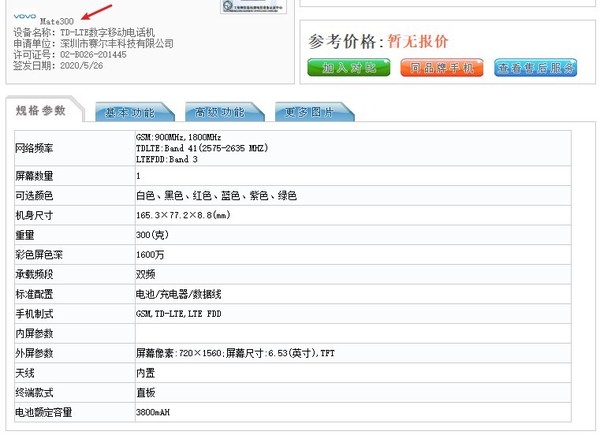Click weight value 300(克)
The width and height of the screenshot is (600, 435).
coord(152,235)
